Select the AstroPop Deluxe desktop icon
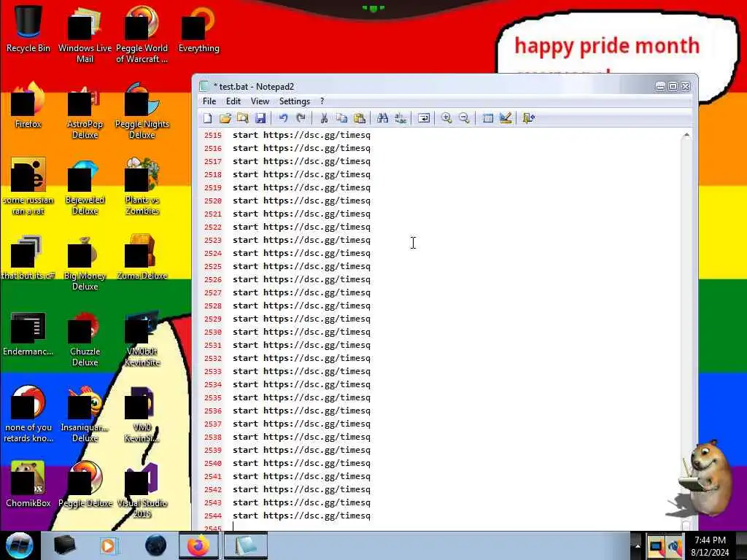747x560 pixels. [85, 111]
